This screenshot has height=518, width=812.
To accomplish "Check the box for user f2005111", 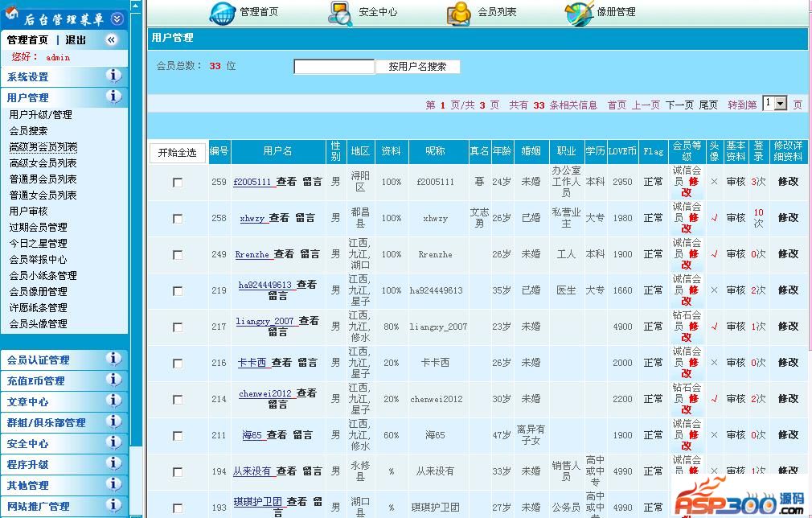I will [178, 183].
